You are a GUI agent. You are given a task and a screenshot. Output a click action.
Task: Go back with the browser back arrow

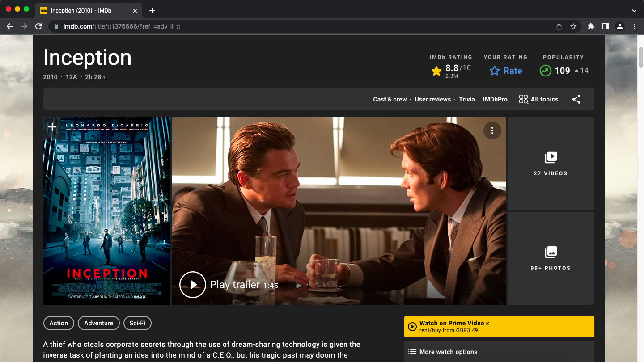pos(10,26)
